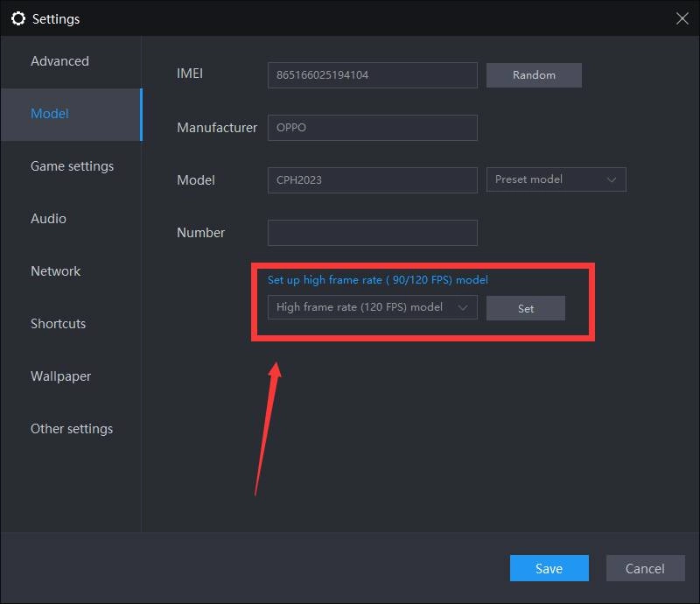Screen dimensions: 700x604
Task: Click the IMEI number input field
Action: pyautogui.click(x=372, y=75)
